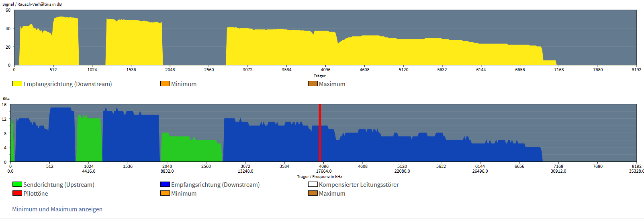Screen dimensions: 644x219
Task: Click '8832.0' frequency label
Action: coord(167,171)
